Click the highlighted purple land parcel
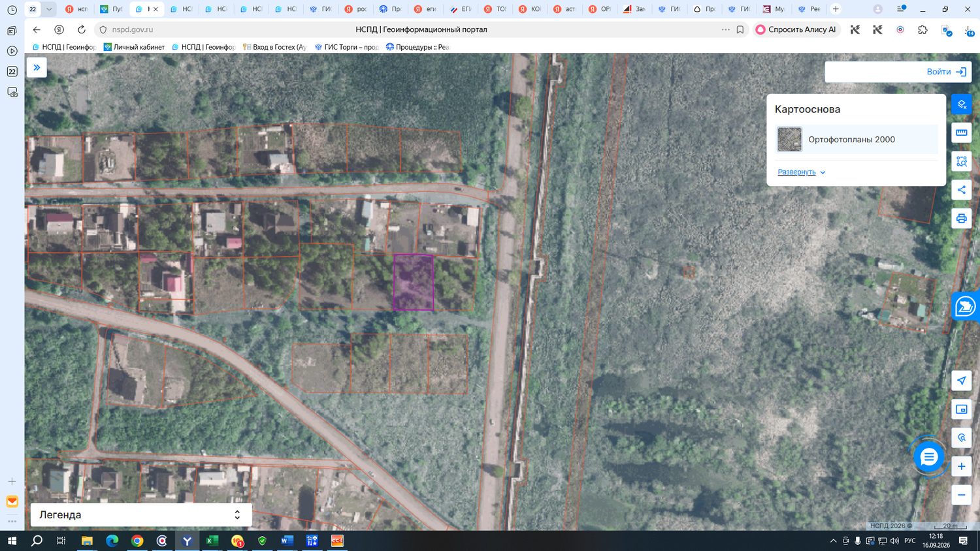Viewport: 980px width, 551px height. pyautogui.click(x=413, y=282)
